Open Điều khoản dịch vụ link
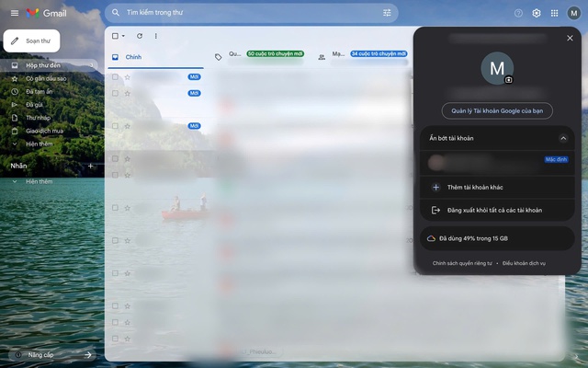 524,263
